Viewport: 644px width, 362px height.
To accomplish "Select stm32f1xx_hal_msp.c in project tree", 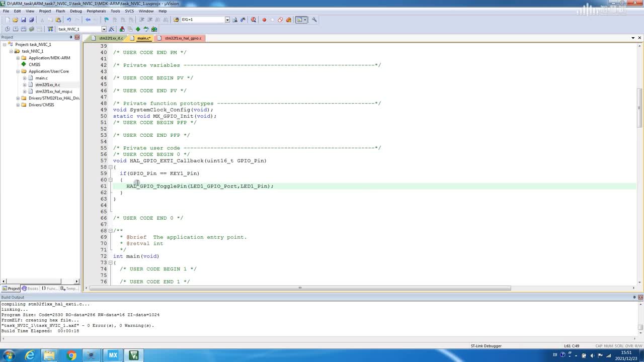I will pyautogui.click(x=53, y=92).
